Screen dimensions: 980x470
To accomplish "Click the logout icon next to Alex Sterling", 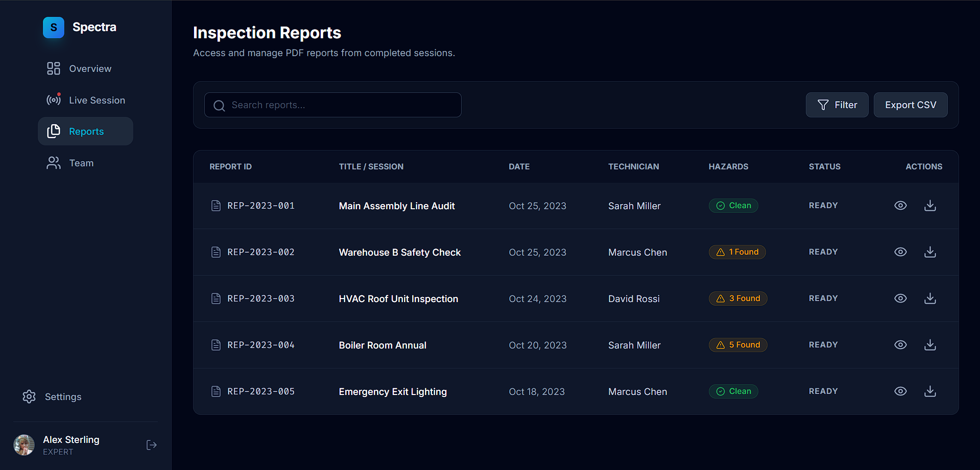I will tap(152, 445).
